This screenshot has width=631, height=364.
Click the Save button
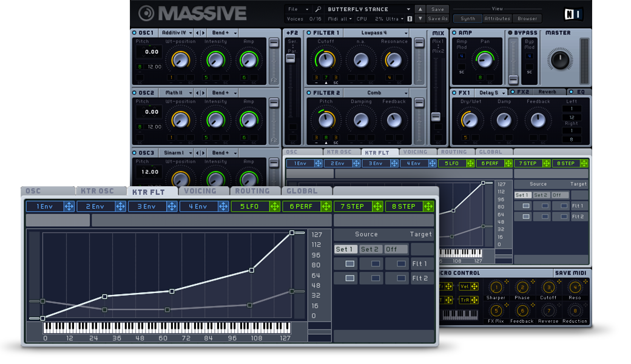tap(437, 9)
